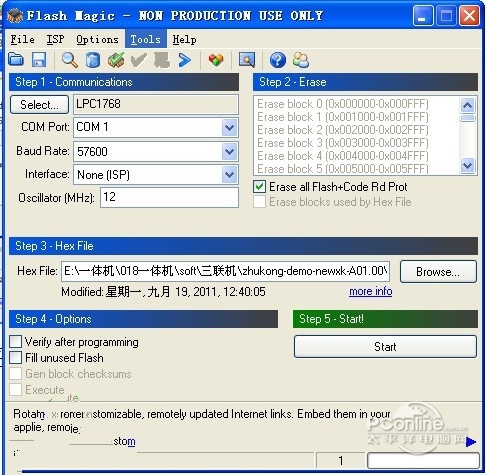Image resolution: width=487 pixels, height=475 pixels.
Task: Click the grey checkmark verify icon
Action: 139,60
